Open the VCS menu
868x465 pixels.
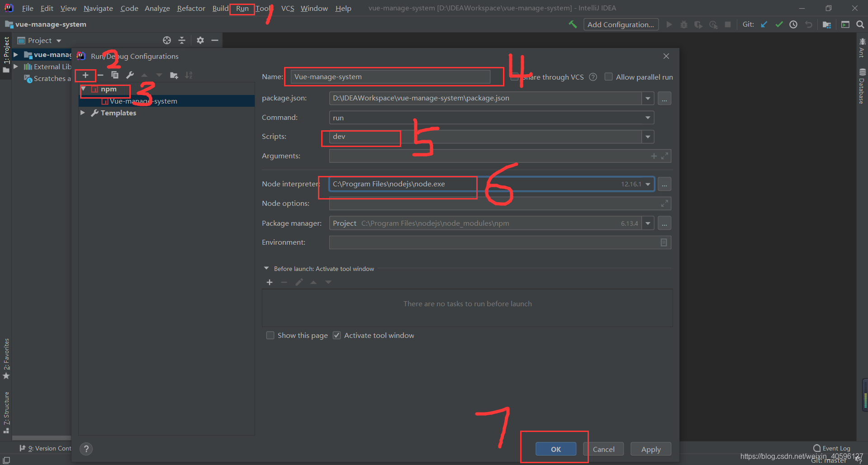coord(288,8)
